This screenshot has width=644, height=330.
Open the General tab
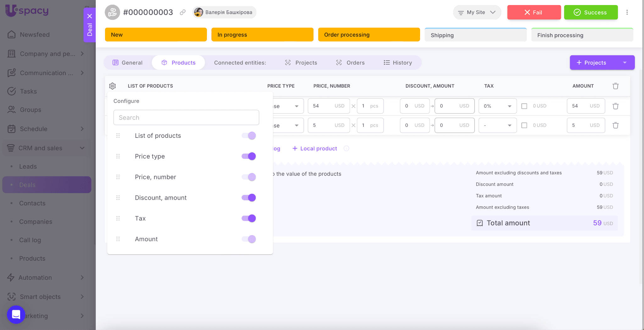[x=128, y=62]
